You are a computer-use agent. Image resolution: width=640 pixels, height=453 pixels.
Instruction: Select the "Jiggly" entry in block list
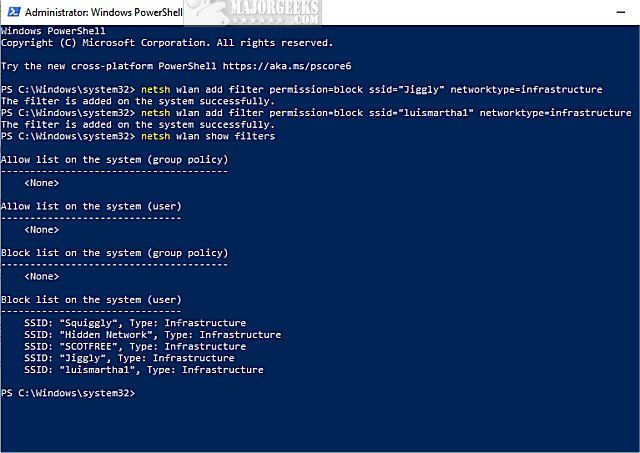[x=129, y=358]
